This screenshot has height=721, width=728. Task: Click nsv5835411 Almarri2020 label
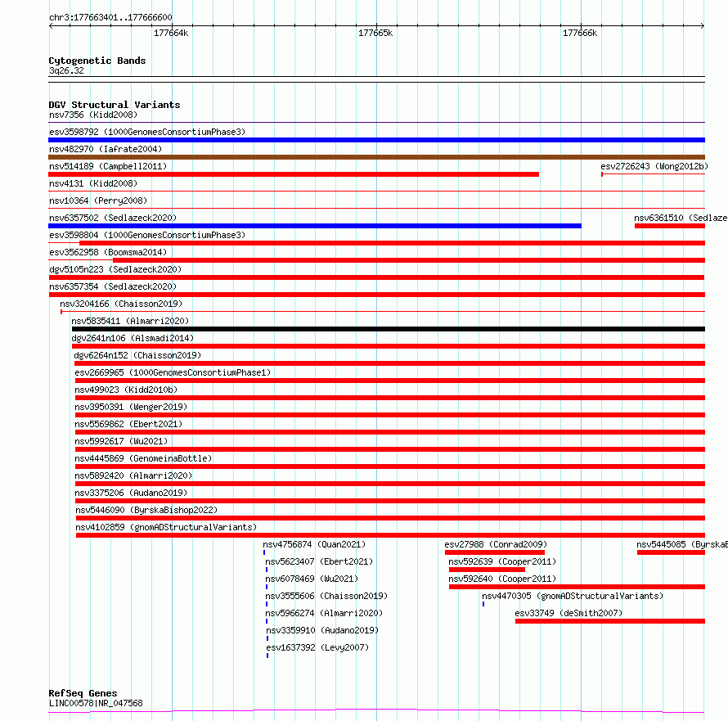[130, 321]
